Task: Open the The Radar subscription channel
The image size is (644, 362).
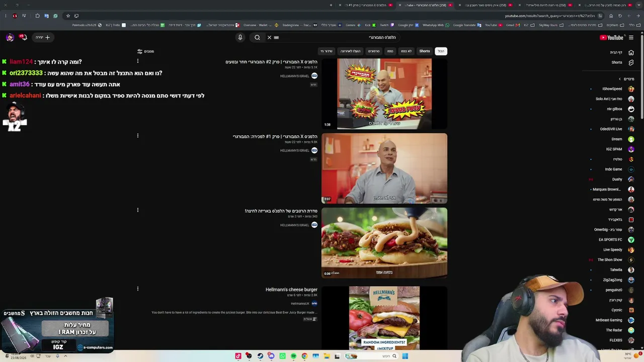Action: pyautogui.click(x=612, y=330)
